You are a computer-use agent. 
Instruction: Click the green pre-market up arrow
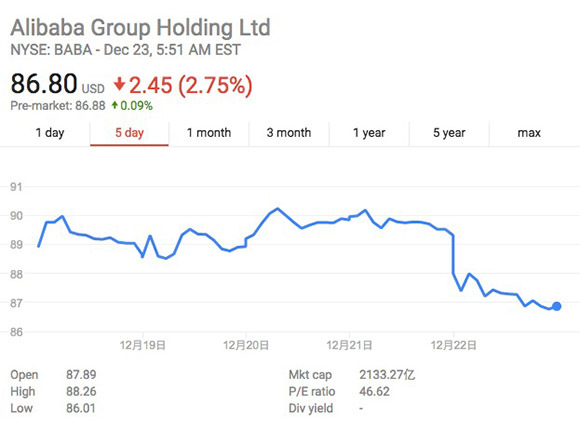[114, 105]
